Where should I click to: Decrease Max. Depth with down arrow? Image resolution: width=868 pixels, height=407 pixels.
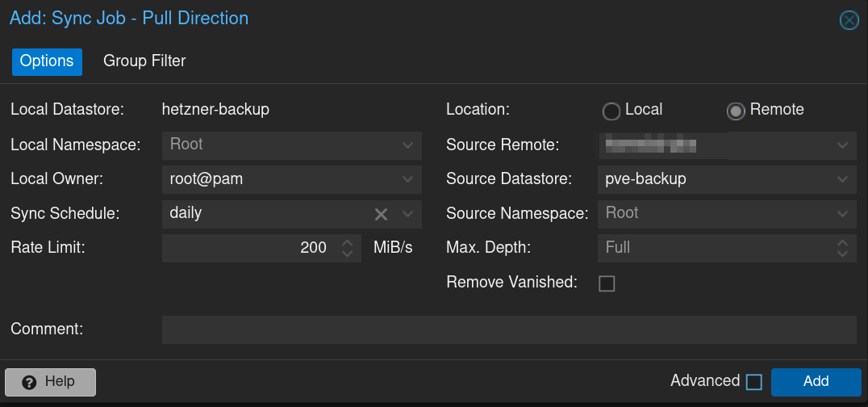pos(842,254)
